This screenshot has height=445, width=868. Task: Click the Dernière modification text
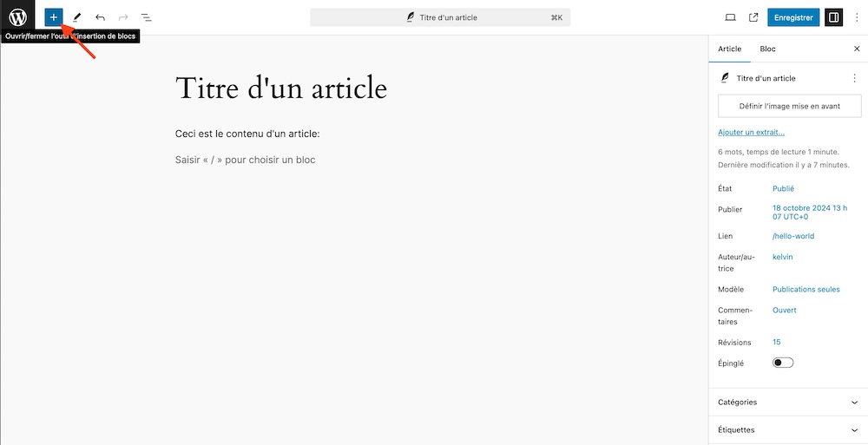[x=784, y=165]
